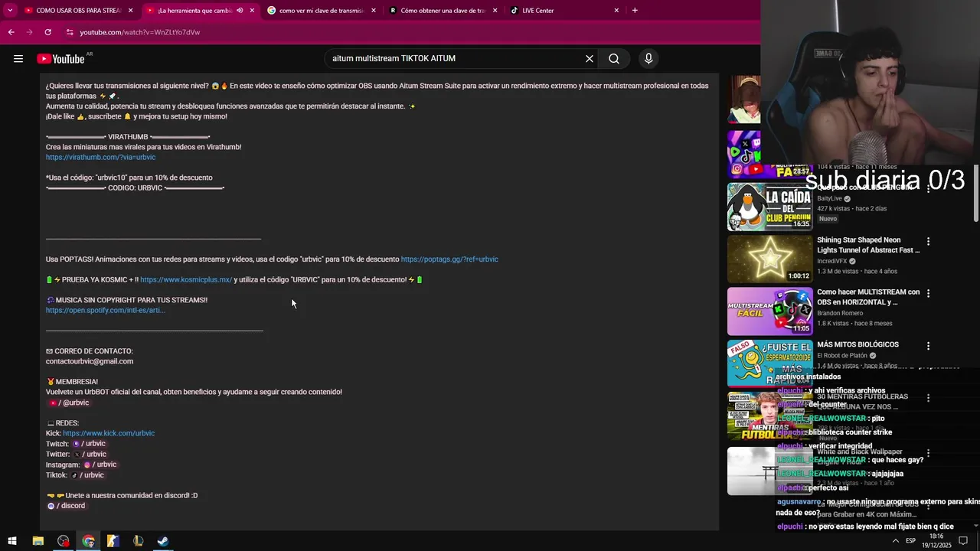Open Como hacer MULTISTREAM con OBS title
The image size is (980, 551).
coord(868,297)
